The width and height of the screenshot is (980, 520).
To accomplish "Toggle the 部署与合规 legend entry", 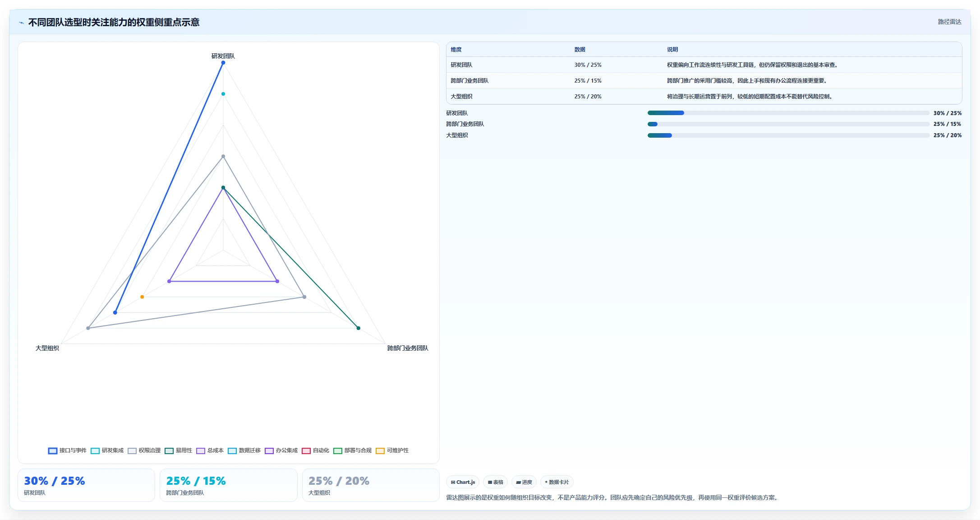I will [352, 450].
